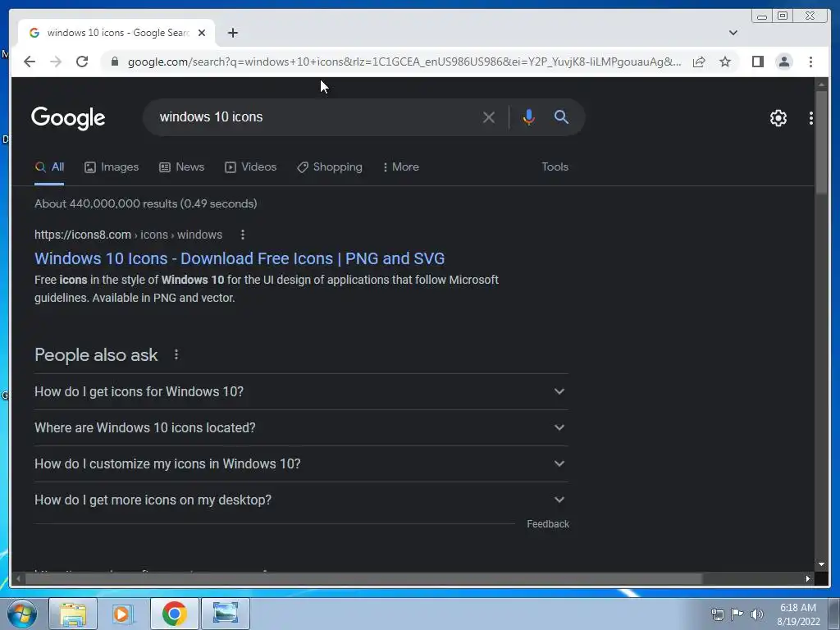
Task: Share this page using address bar icon
Action: [699, 62]
